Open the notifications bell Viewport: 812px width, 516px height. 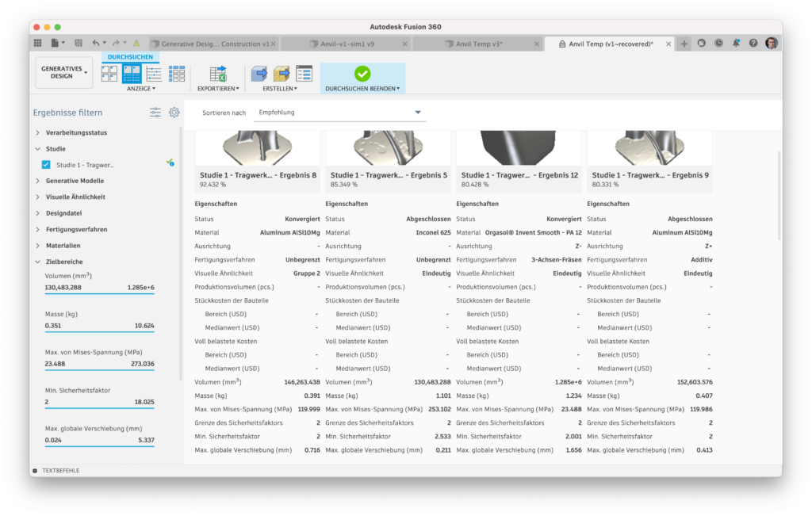[736, 44]
